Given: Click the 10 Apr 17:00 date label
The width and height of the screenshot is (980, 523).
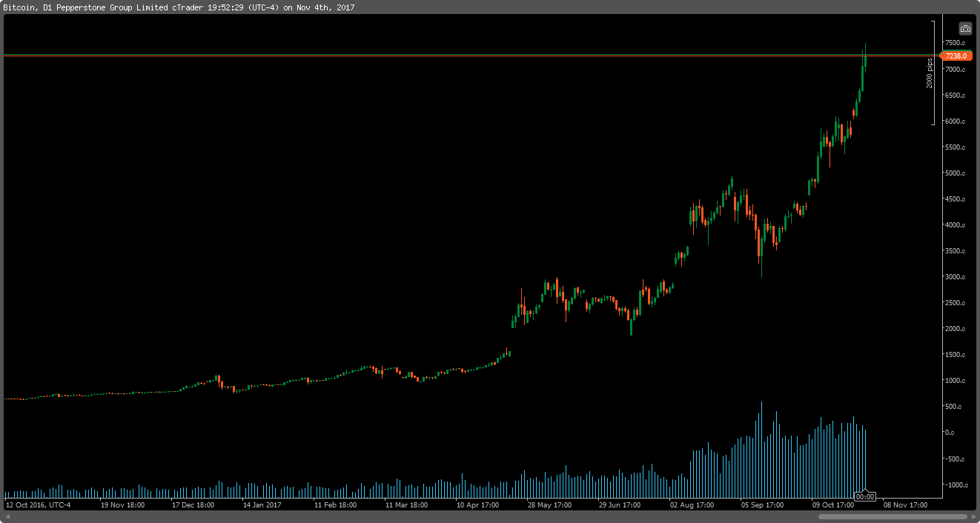Looking at the screenshot, I should tap(477, 504).
